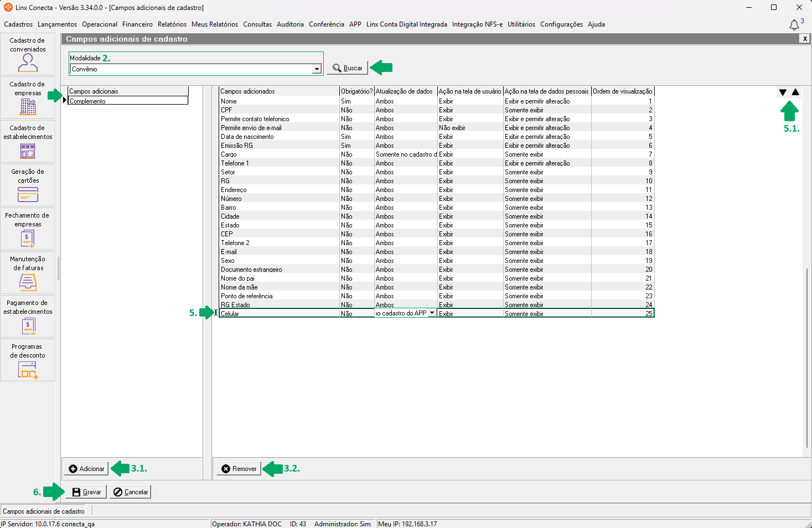Screen dimensions: 812x528
Task: Open Fechamento de empresas sidebar icon
Action: point(28,229)
